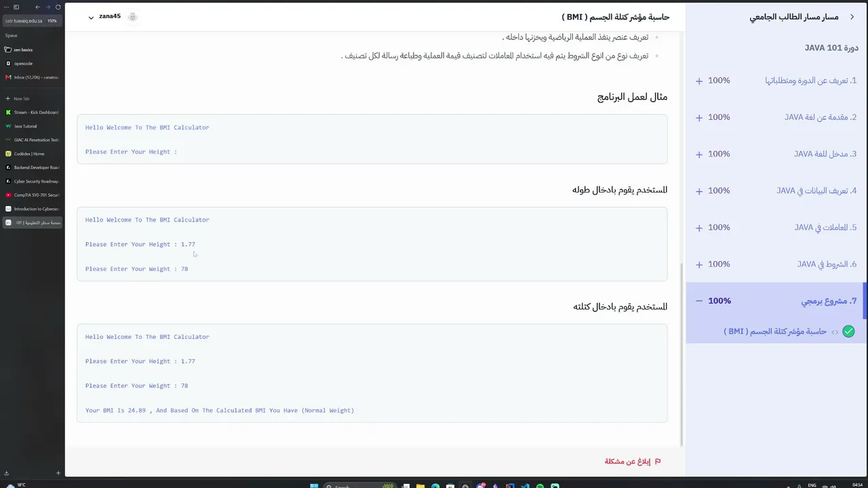Screen dimensions: 868x488
Task: Select section title 4. تعريف البيانات في JAVA
Action: (x=816, y=191)
